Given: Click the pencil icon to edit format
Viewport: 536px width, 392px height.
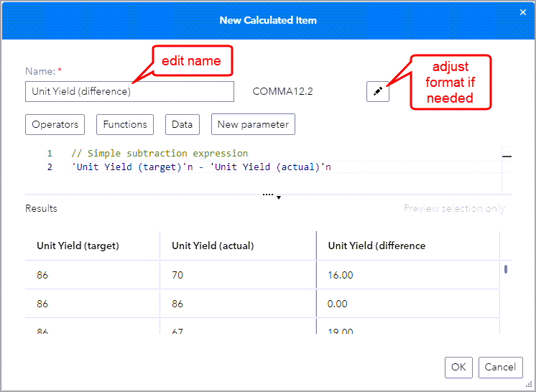Looking at the screenshot, I should tap(377, 91).
